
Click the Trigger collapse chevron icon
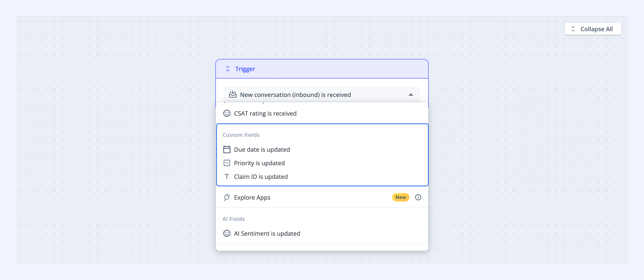point(227,69)
